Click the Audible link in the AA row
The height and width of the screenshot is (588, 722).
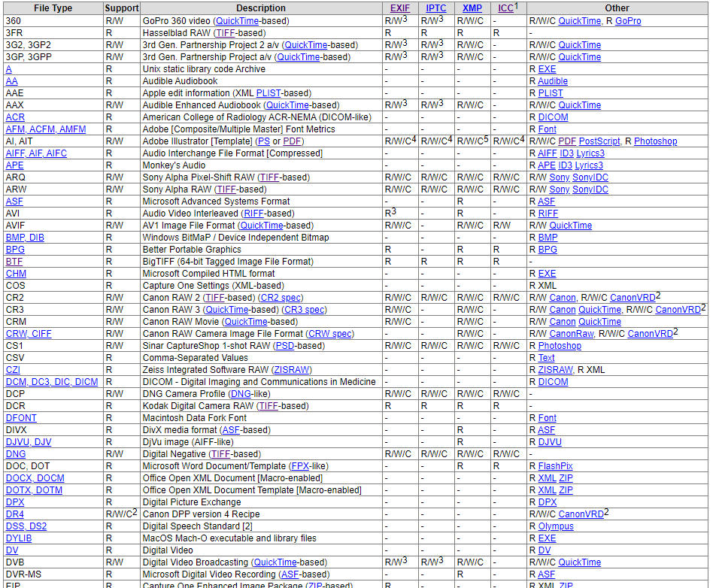pos(553,81)
